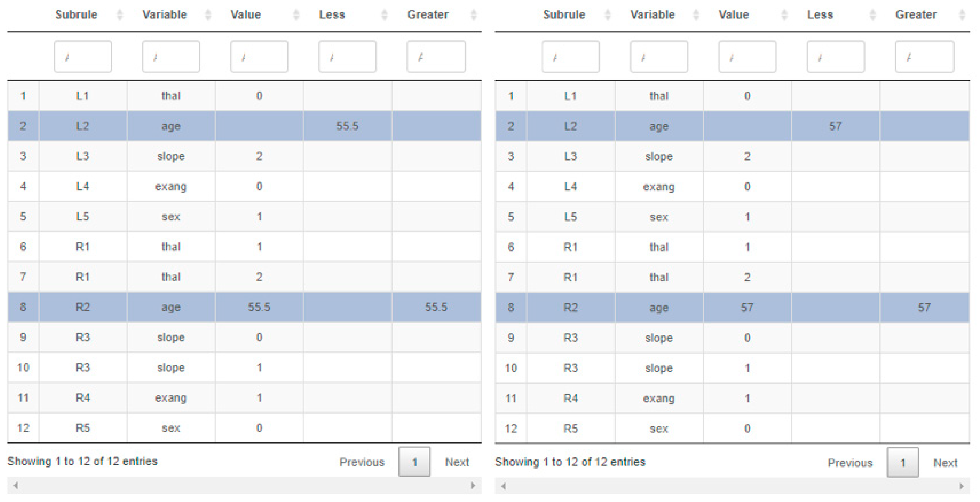Click left table Subrule filter box

[x=83, y=57]
